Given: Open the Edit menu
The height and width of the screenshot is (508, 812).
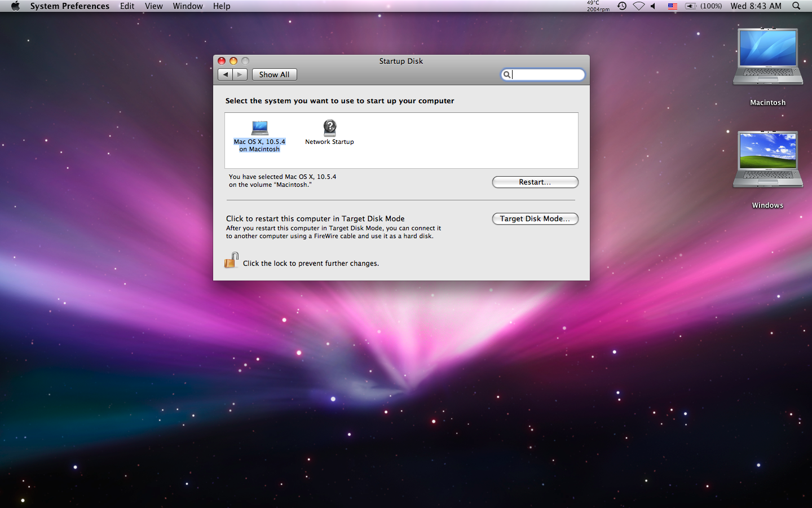Looking at the screenshot, I should [127, 6].
